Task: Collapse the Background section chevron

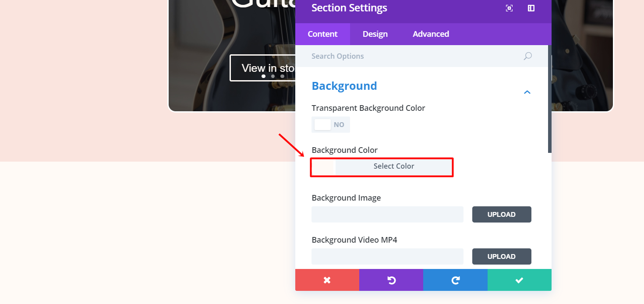Action: click(x=527, y=92)
